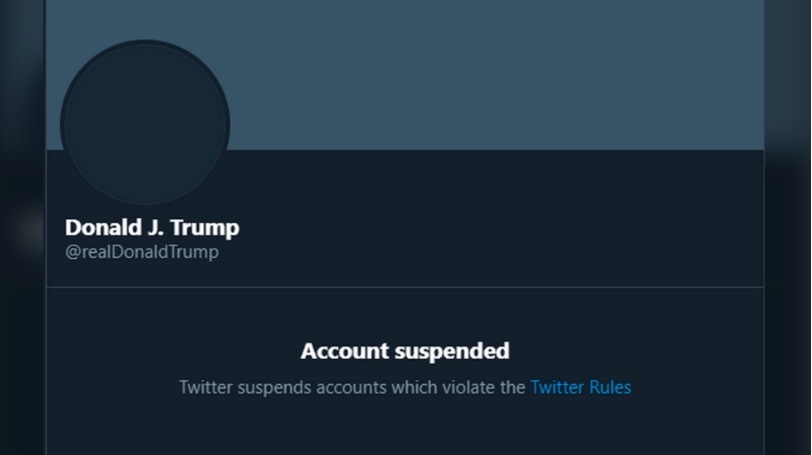Click the horizontal divider below the handle

pos(405,288)
